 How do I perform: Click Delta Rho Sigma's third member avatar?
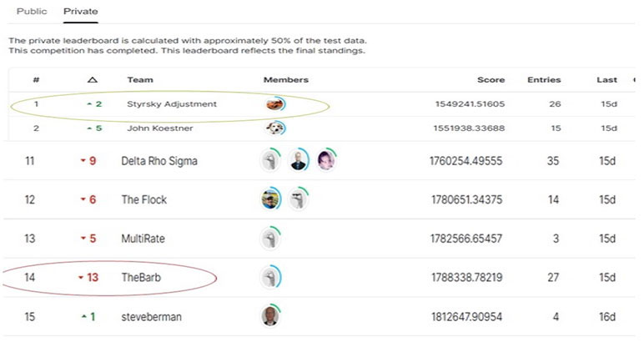pyautogui.click(x=326, y=160)
